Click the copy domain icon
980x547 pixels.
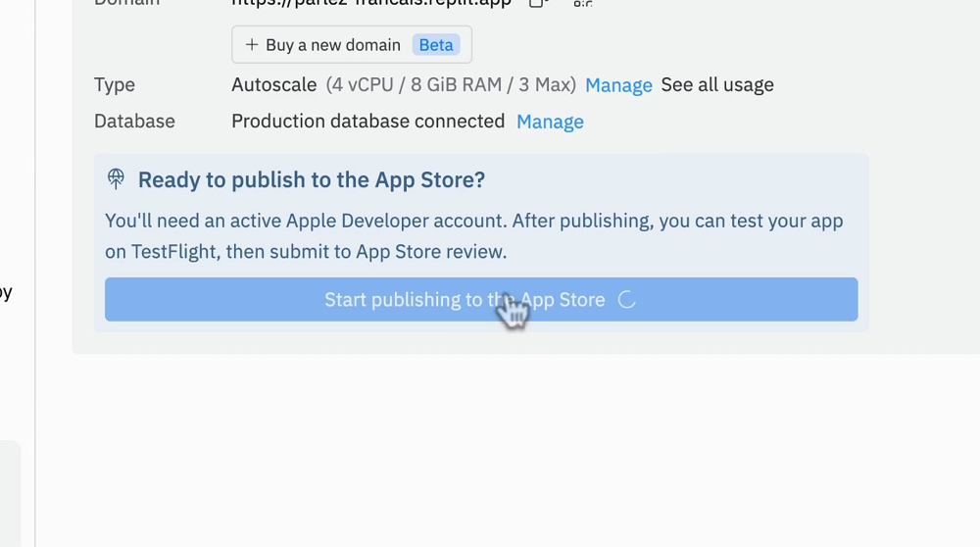(537, 3)
